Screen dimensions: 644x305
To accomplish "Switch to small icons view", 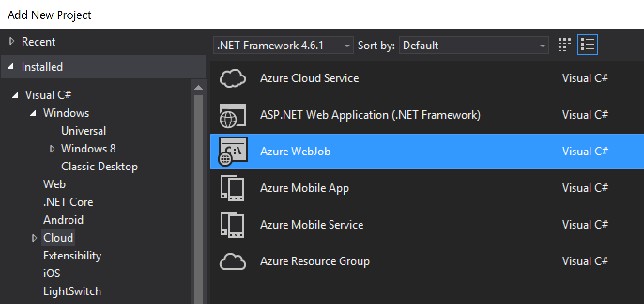I will tap(564, 45).
